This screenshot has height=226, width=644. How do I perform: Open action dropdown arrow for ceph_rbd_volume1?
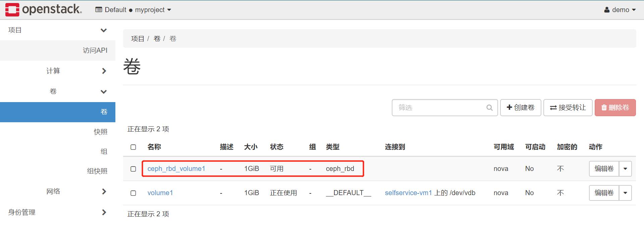pos(625,169)
